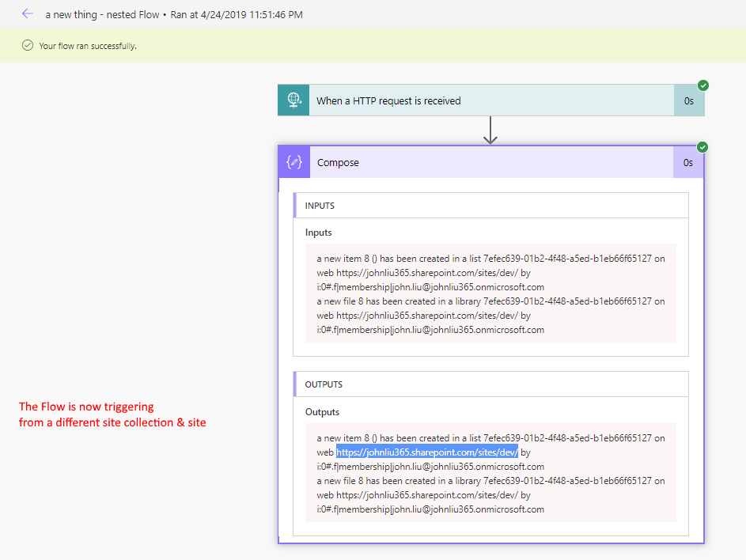
Task: Collapse the Compose action card header
Action: pyautogui.click(x=490, y=162)
